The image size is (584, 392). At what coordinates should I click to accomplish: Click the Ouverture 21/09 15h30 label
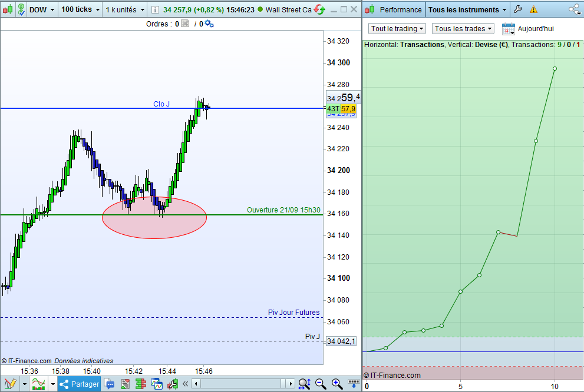[283, 210]
